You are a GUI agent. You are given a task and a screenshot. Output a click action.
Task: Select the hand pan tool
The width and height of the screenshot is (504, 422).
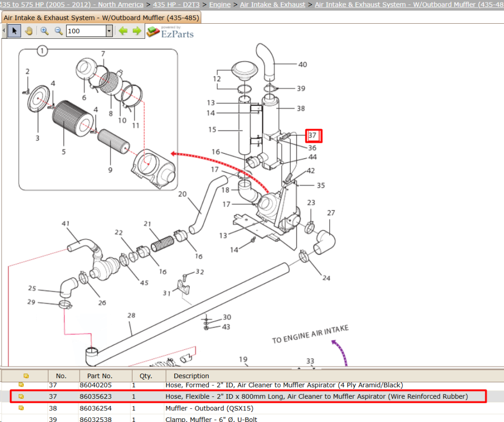(29, 31)
